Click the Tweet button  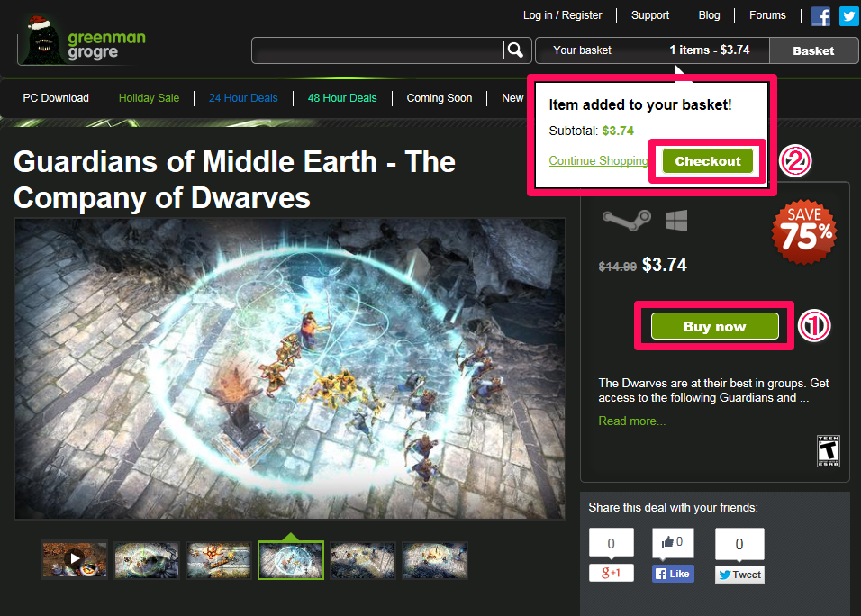point(739,575)
